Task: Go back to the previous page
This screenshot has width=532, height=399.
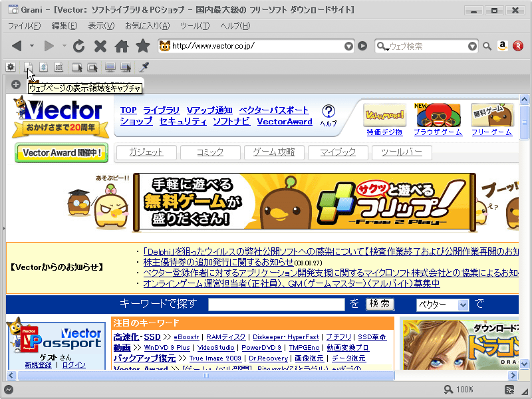Action: click(17, 46)
